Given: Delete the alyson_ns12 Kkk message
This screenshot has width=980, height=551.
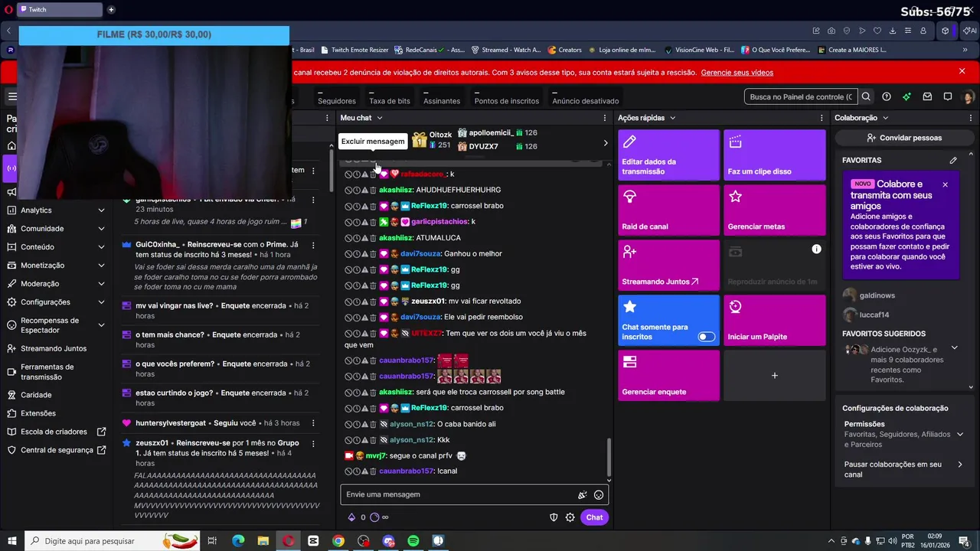Looking at the screenshot, I should click(374, 440).
